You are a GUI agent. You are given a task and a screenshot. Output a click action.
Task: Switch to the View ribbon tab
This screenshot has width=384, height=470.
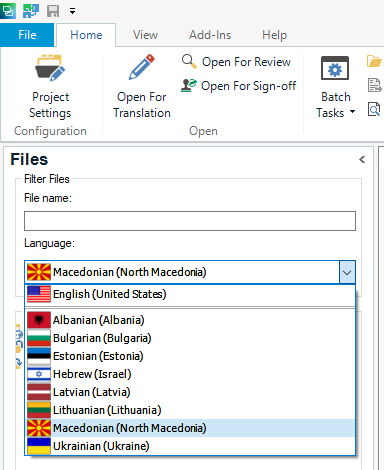[145, 35]
